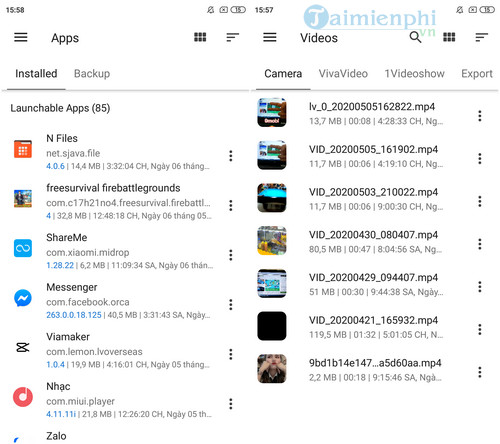
Task: Tap com.miui.player package text
Action: (x=80, y=401)
